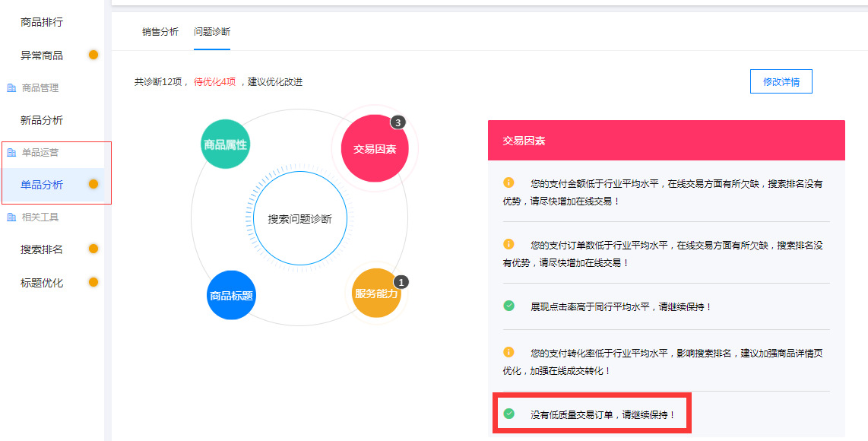Click the orange dot beside 标题优化

(x=93, y=282)
